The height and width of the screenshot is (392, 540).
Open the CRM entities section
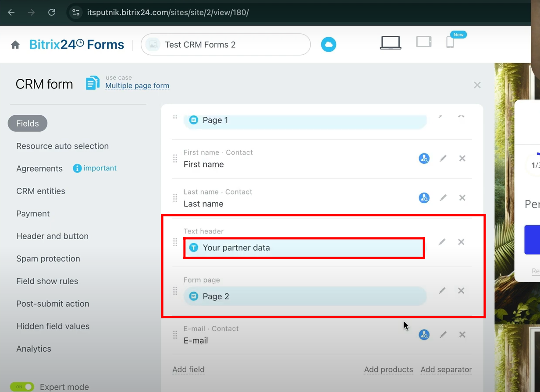[x=41, y=191]
